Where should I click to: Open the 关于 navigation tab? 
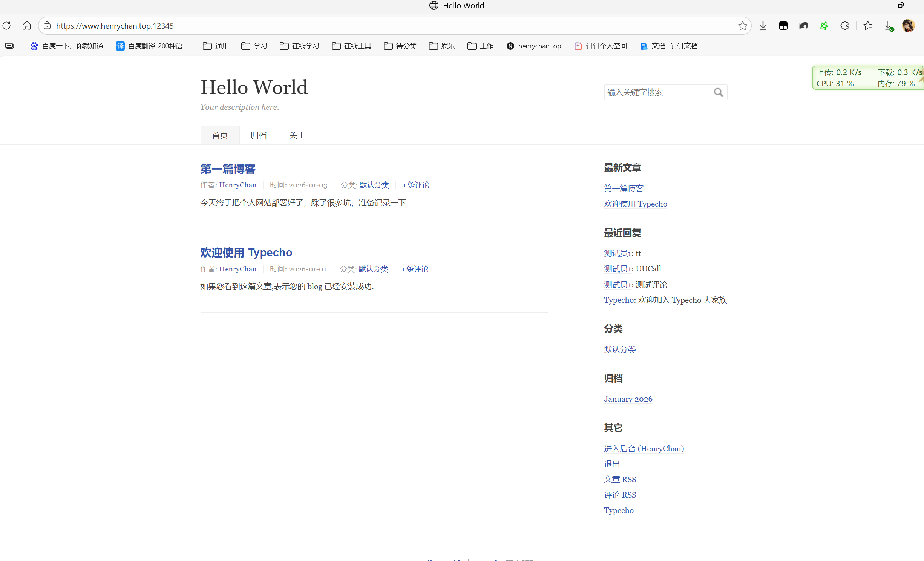pyautogui.click(x=297, y=135)
